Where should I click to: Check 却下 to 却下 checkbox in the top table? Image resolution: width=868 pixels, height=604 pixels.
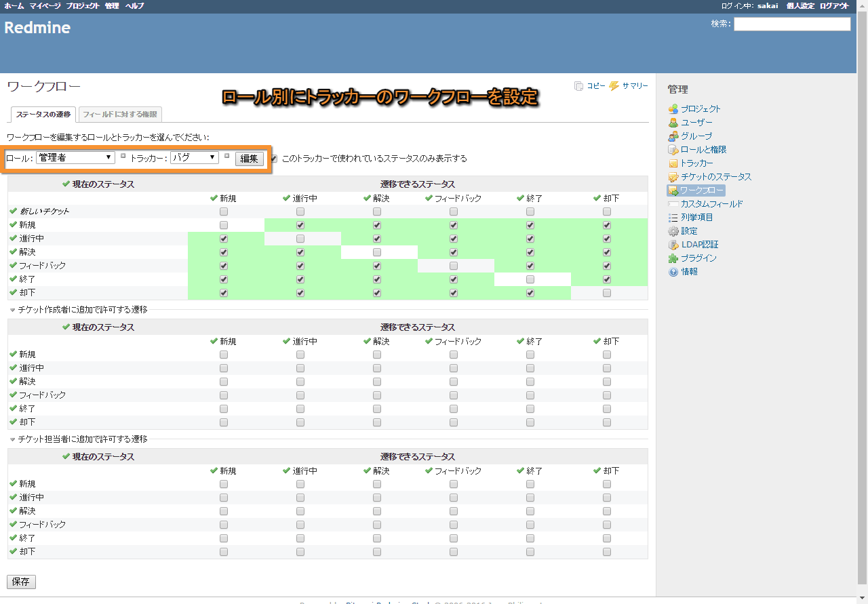click(x=607, y=293)
